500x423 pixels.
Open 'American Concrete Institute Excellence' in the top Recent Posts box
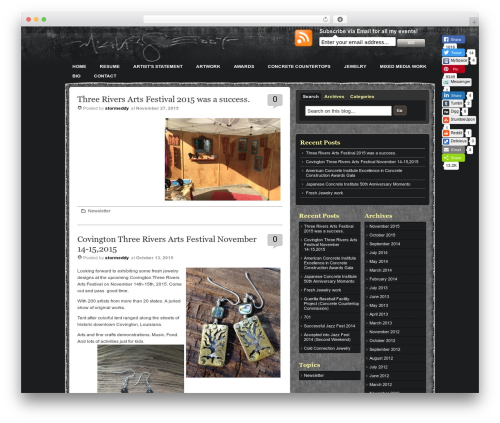pyautogui.click(x=354, y=173)
